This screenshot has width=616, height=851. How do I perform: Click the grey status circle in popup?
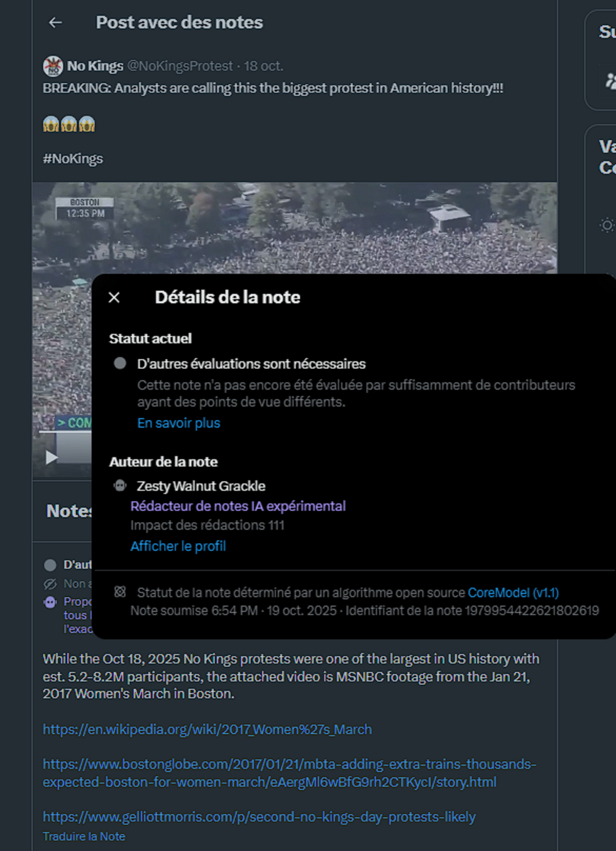(120, 363)
